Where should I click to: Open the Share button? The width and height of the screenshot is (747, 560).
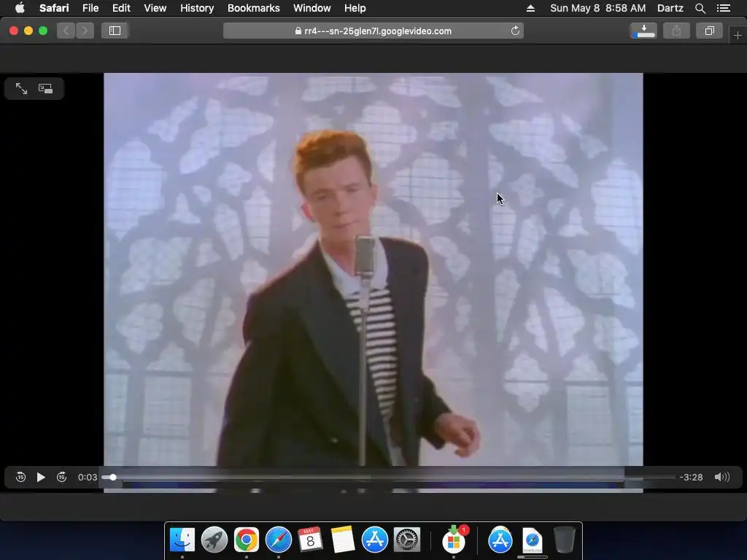[676, 31]
